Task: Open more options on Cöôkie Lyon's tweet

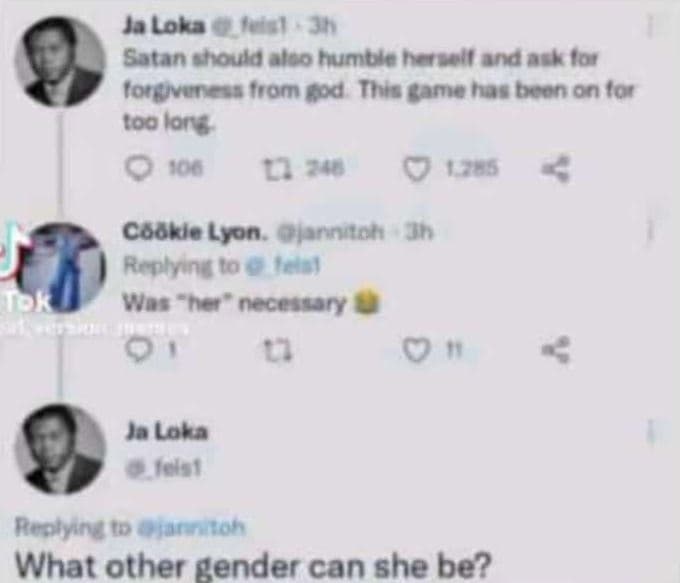Action: [x=652, y=231]
